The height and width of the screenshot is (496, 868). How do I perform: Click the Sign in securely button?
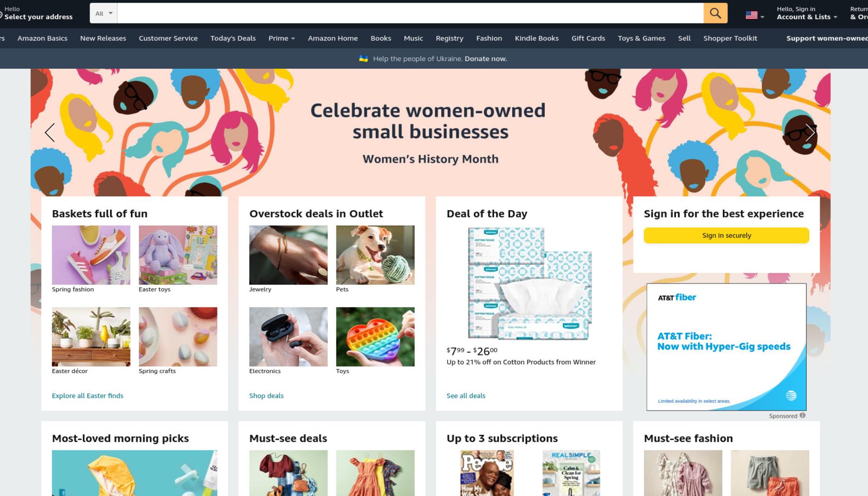tap(726, 236)
